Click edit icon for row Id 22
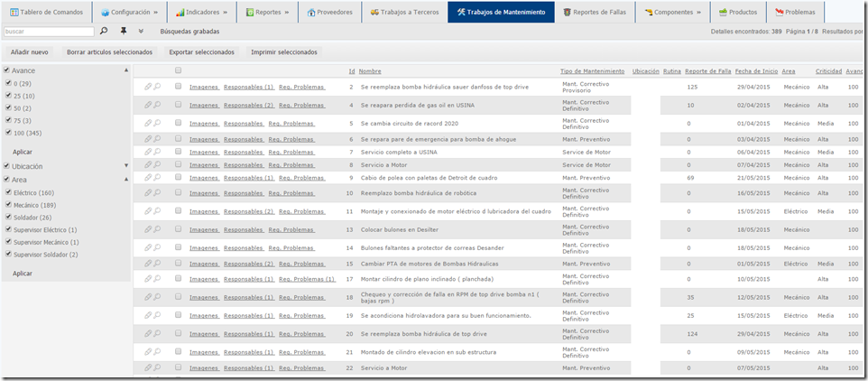The width and height of the screenshot is (868, 381). 148,367
